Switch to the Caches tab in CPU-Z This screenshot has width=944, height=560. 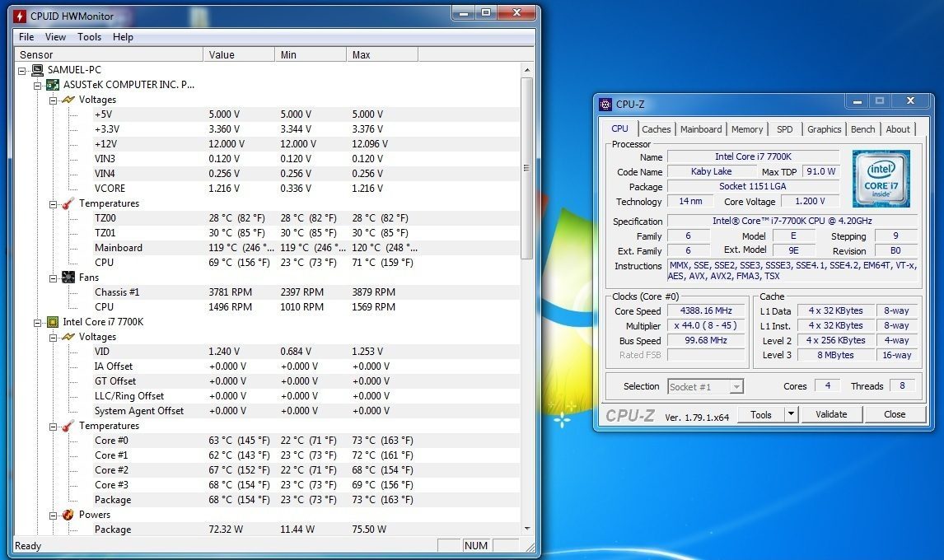tap(657, 129)
